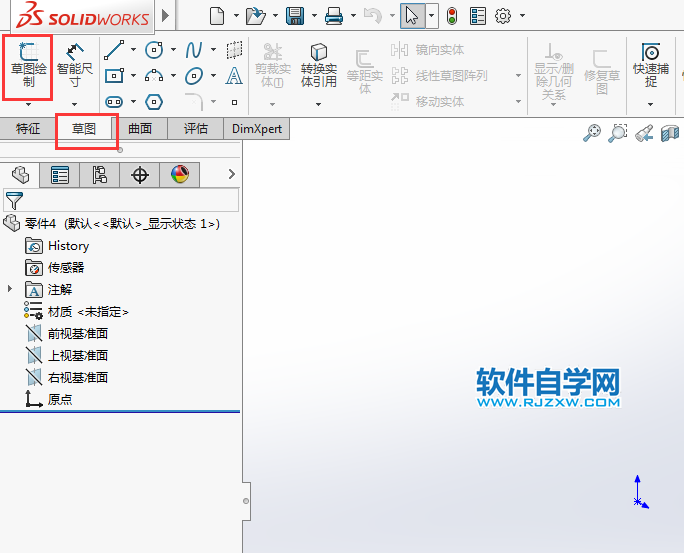684x553 pixels.
Task: Click the Plane sketch tool icon
Action: (234, 50)
